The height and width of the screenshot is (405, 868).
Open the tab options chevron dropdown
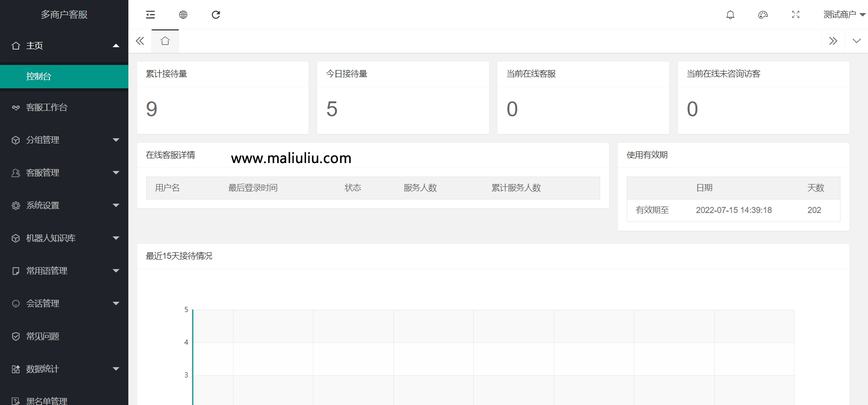(x=856, y=41)
